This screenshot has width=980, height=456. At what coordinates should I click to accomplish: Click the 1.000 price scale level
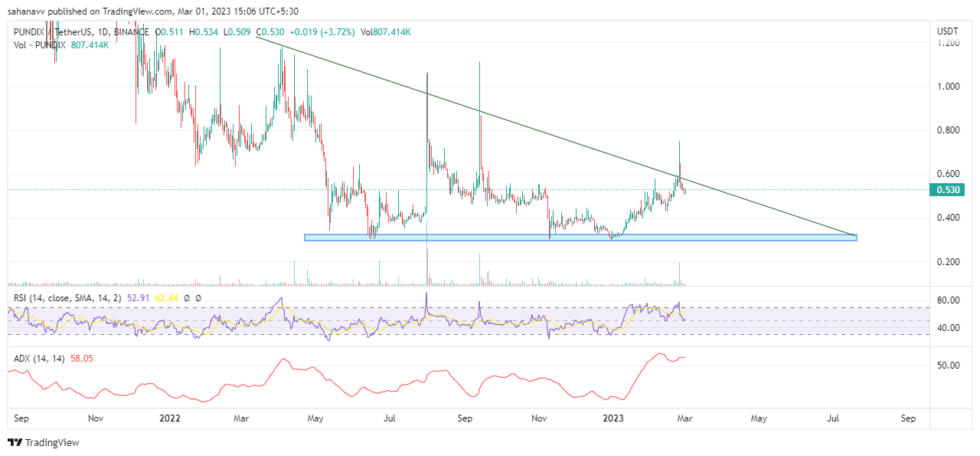tap(948, 87)
